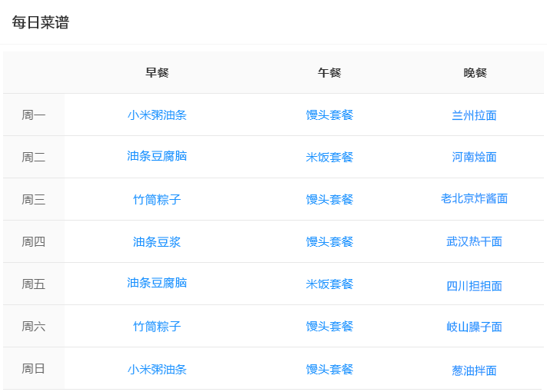Open Tuesday's 米饭套餐 lunch link
This screenshot has width=547, height=392.
pyautogui.click(x=329, y=158)
